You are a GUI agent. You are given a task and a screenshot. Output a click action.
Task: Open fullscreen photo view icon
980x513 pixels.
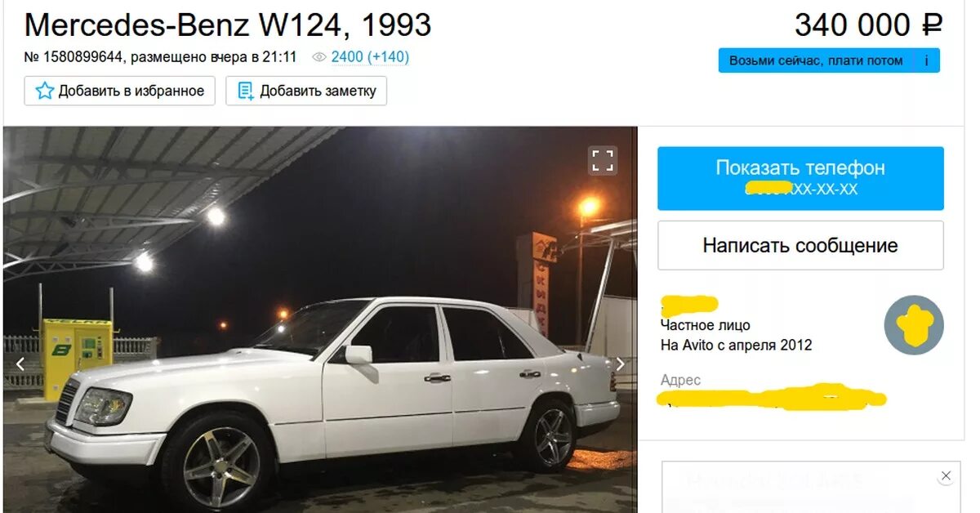coord(603,160)
